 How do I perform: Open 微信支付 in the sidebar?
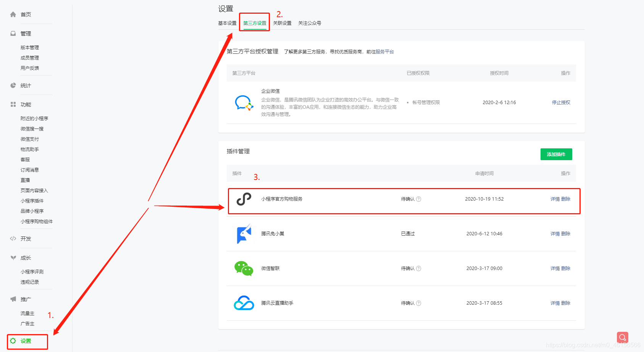30,139
